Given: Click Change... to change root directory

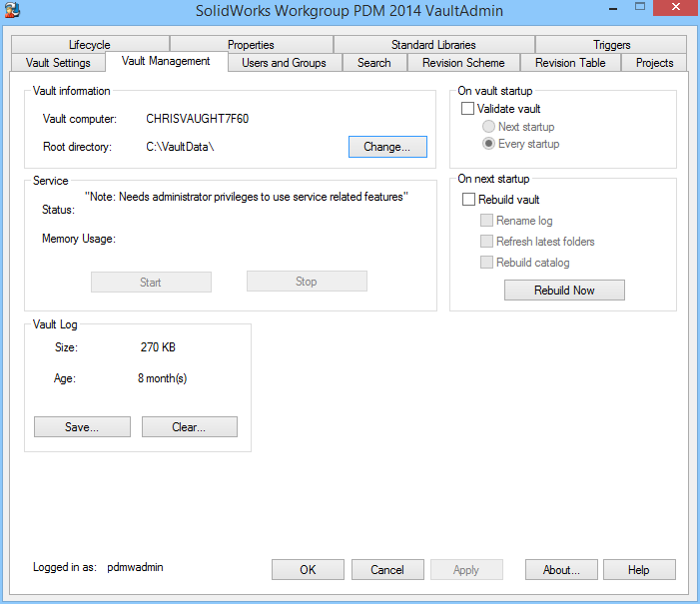Looking at the screenshot, I should point(387,147).
